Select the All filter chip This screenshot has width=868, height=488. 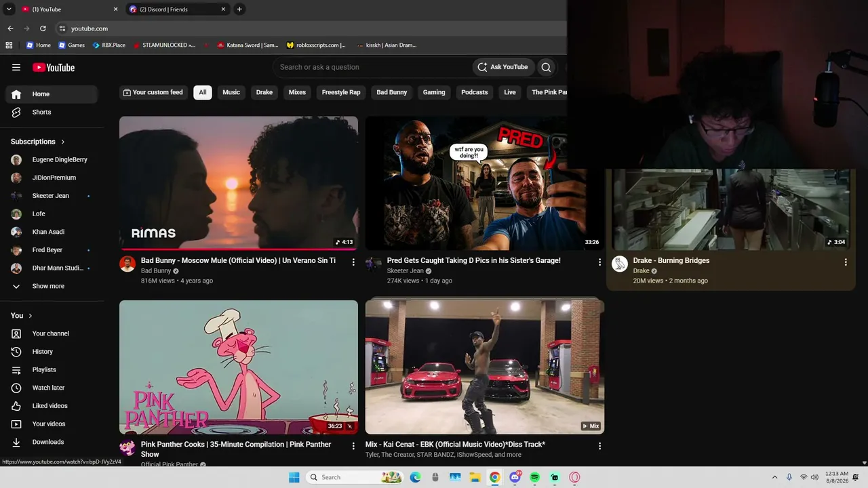coord(203,92)
